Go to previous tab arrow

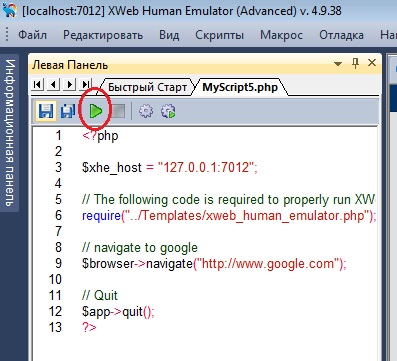click(54, 85)
